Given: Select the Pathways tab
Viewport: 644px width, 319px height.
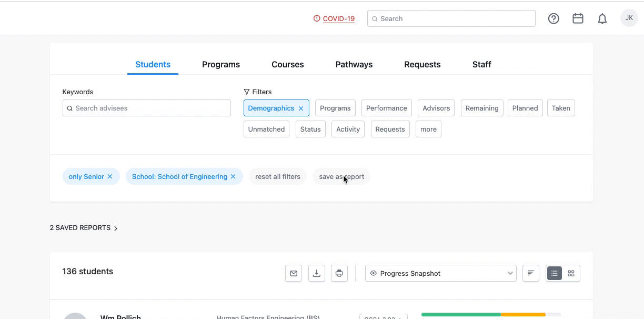Looking at the screenshot, I should tap(354, 64).
